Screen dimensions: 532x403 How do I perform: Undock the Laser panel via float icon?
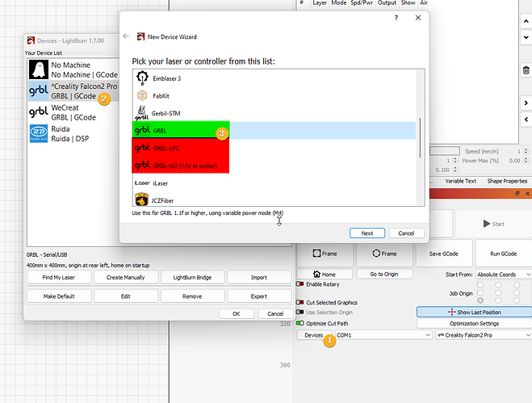click(517, 193)
